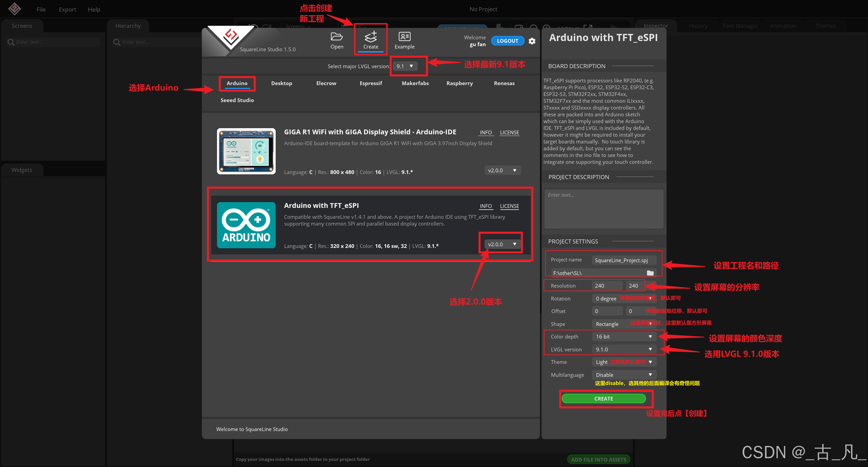The width and height of the screenshot is (868, 467).
Task: Expand the TFT_eSPI v2.0.0 version dropdown
Action: coord(502,244)
